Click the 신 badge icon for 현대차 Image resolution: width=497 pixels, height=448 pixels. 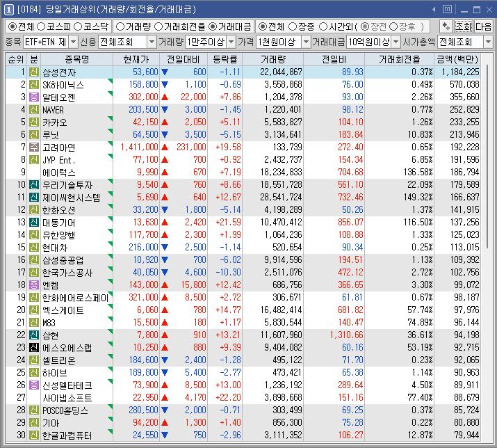point(34,248)
